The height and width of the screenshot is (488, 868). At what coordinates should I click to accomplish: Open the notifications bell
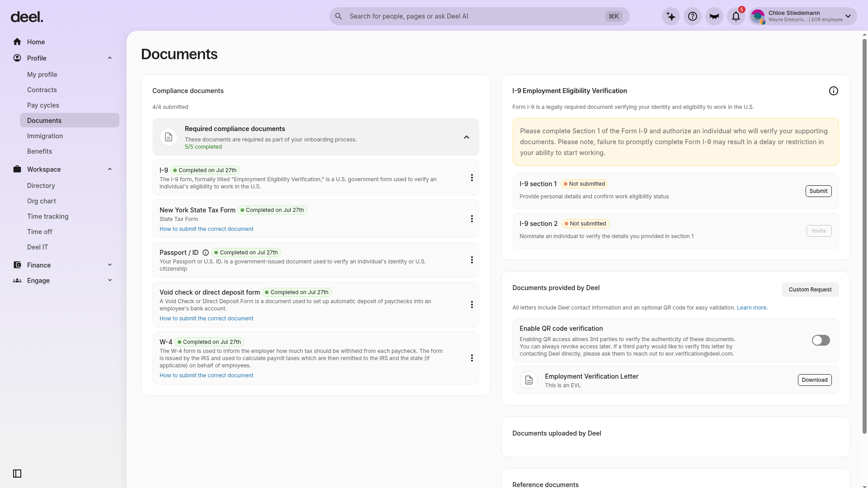[736, 16]
